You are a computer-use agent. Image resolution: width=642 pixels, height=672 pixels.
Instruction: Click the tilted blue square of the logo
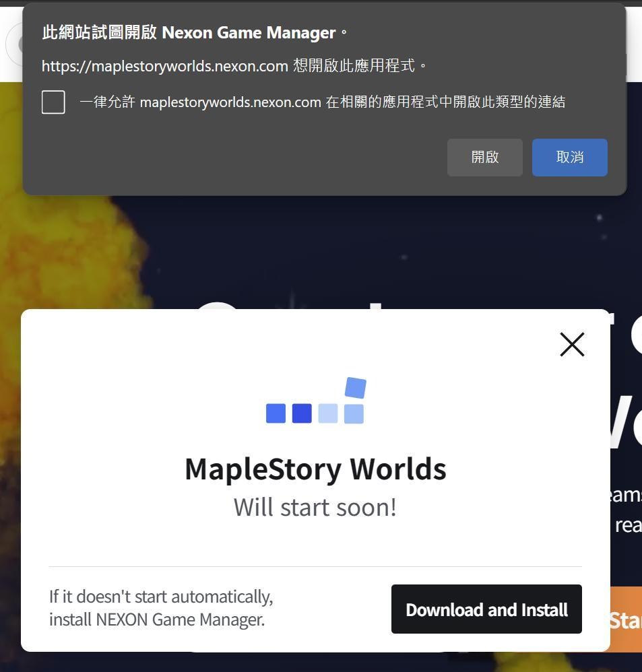click(356, 389)
